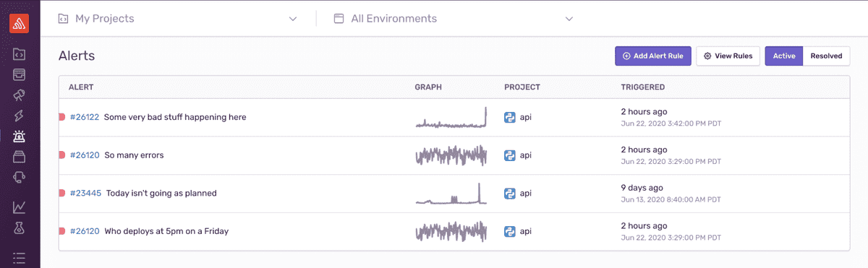The image size is (868, 268).
Task: Click 'So many errors' alert title
Action: pyautogui.click(x=135, y=155)
